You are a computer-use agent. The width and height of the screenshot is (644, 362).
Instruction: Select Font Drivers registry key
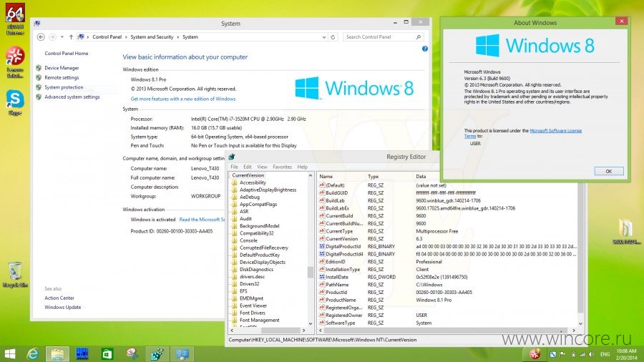tap(252, 313)
